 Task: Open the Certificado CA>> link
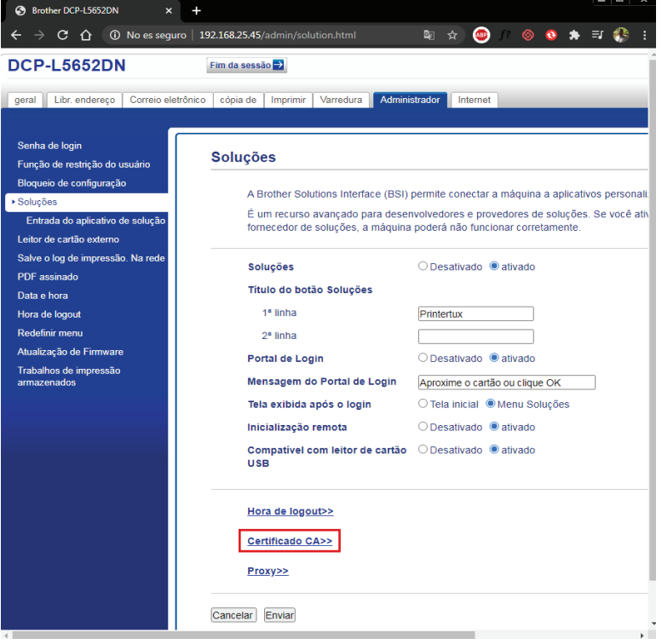point(290,541)
